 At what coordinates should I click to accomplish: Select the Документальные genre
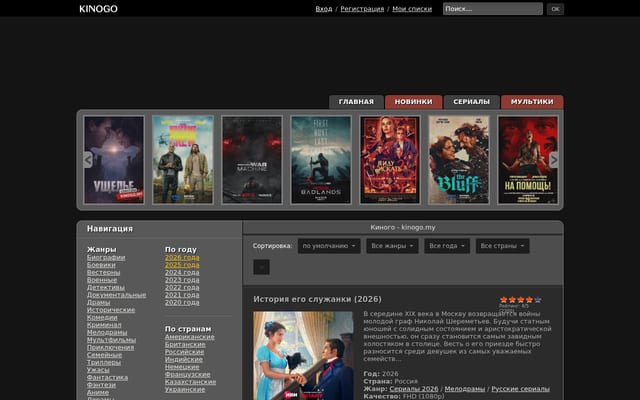tap(116, 295)
